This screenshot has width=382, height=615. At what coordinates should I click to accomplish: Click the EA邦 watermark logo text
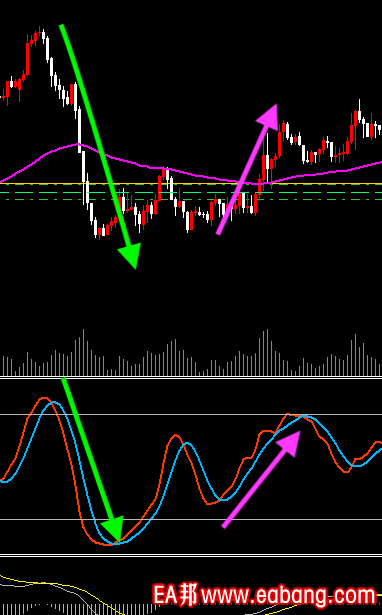(x=175, y=595)
